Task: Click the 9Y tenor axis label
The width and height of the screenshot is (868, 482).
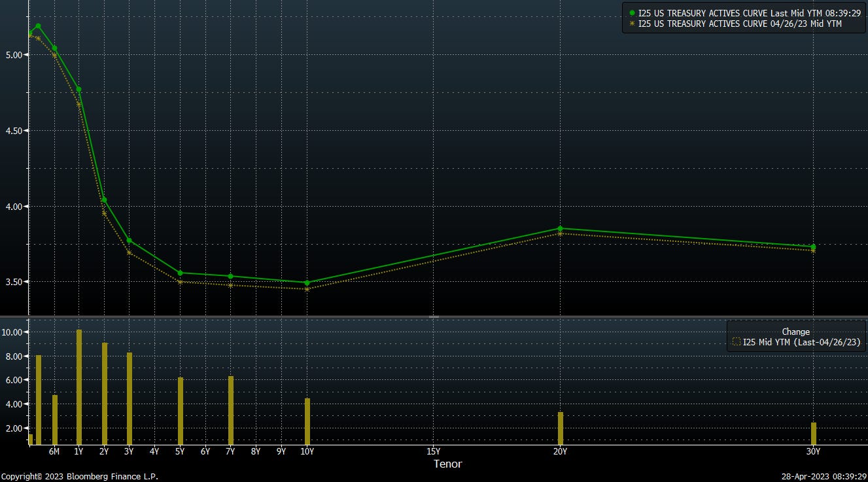Action: 281,451
